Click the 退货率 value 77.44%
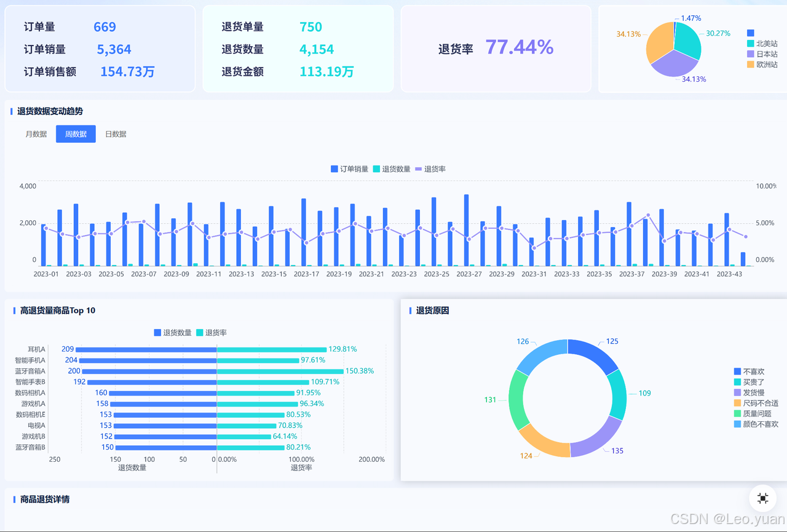 click(520, 47)
